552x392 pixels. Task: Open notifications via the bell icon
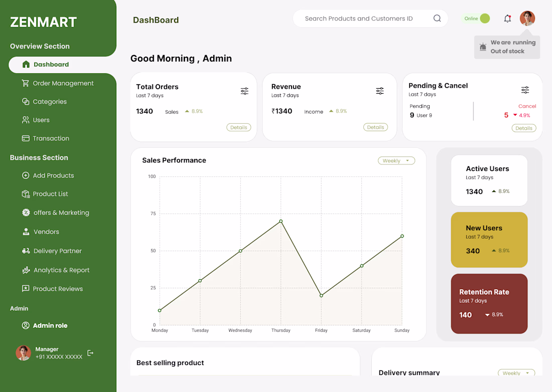point(507,19)
